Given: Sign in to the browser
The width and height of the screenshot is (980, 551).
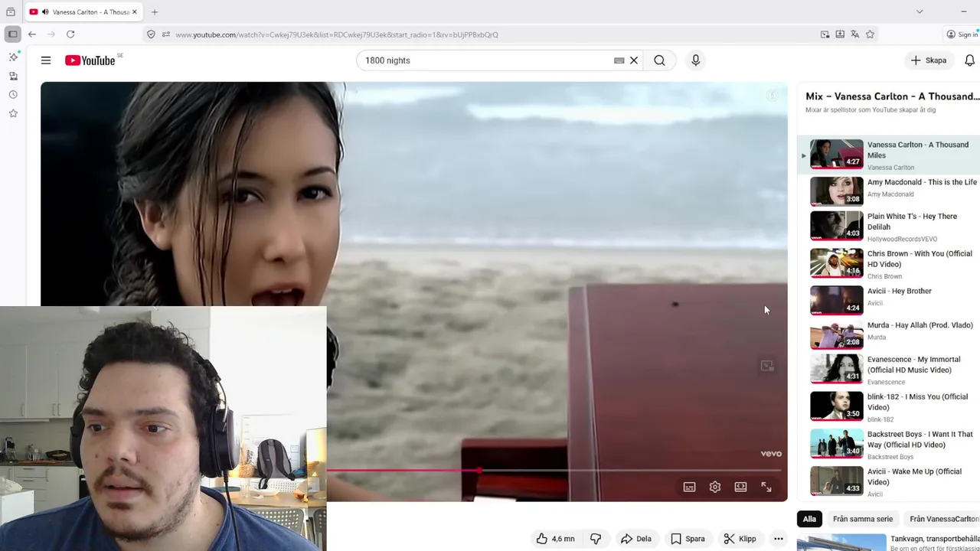Looking at the screenshot, I should coord(962,34).
